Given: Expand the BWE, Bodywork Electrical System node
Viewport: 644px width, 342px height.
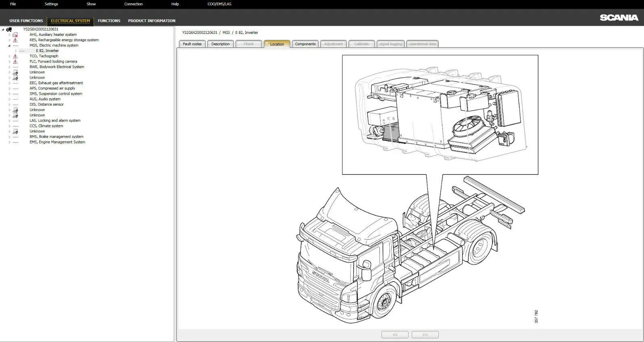Looking at the screenshot, I should click(9, 67).
